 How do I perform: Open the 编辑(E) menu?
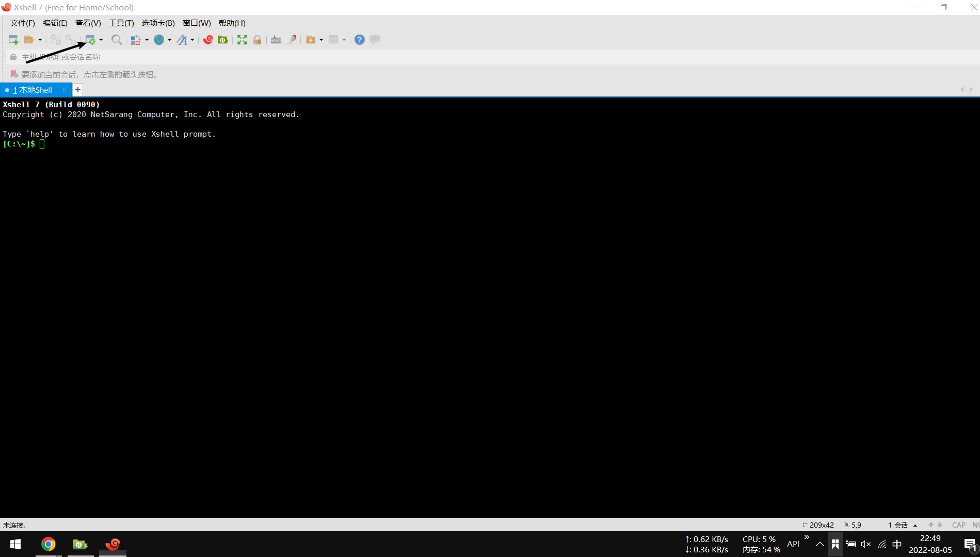tap(55, 23)
